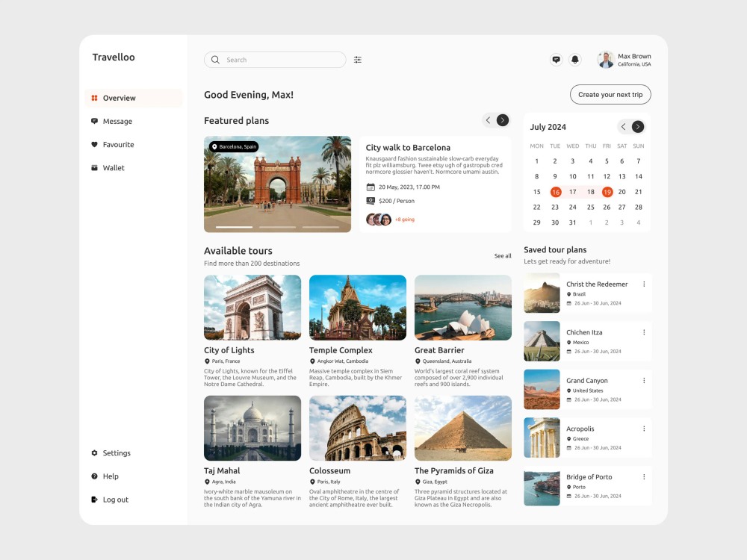The width and height of the screenshot is (747, 560).
Task: Go to previous featured plan
Action: tap(488, 120)
